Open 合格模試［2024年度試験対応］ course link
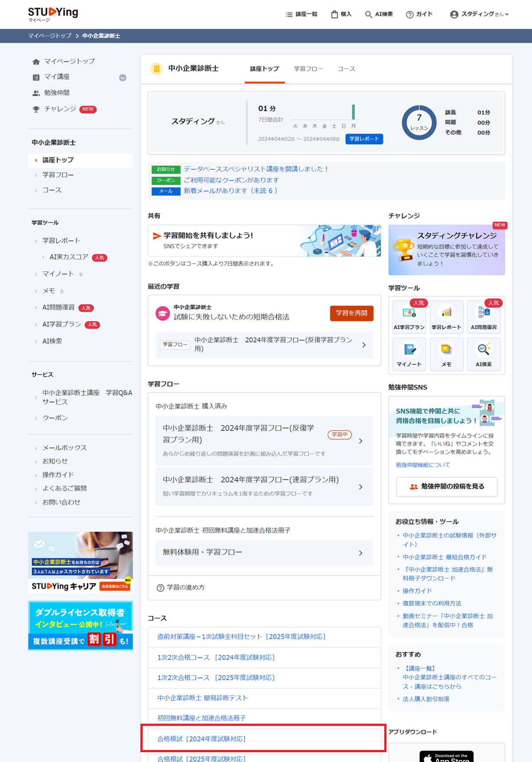This screenshot has height=762, width=532. (201, 739)
